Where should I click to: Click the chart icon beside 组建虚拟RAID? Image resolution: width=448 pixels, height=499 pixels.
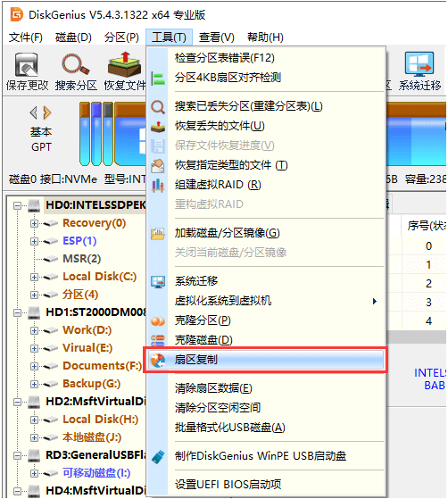coord(158,185)
